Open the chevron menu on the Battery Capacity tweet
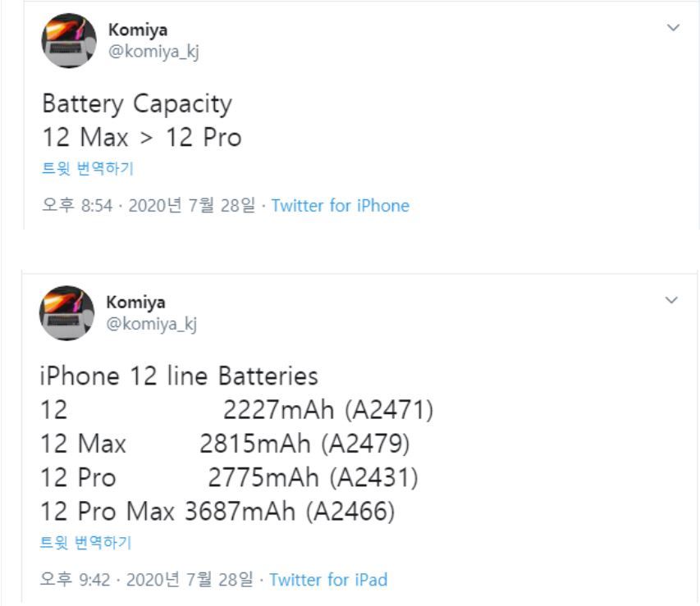The height and width of the screenshot is (606, 700). (x=673, y=28)
